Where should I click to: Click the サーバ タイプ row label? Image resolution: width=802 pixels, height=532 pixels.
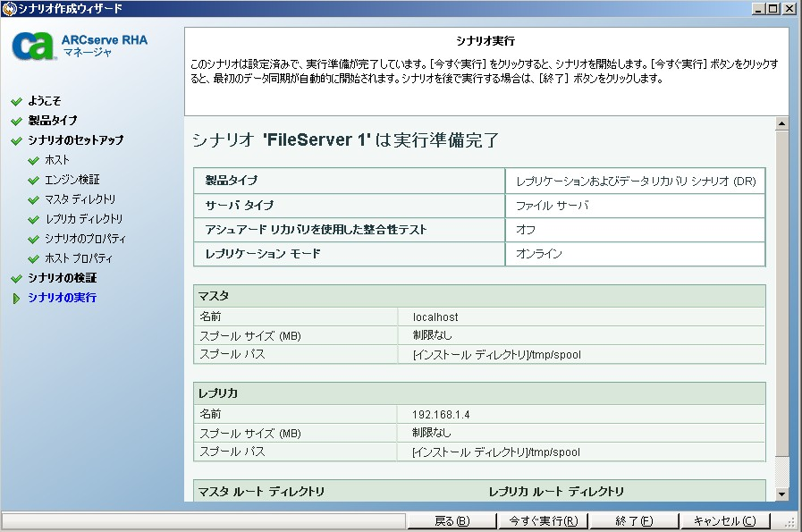tap(240, 205)
